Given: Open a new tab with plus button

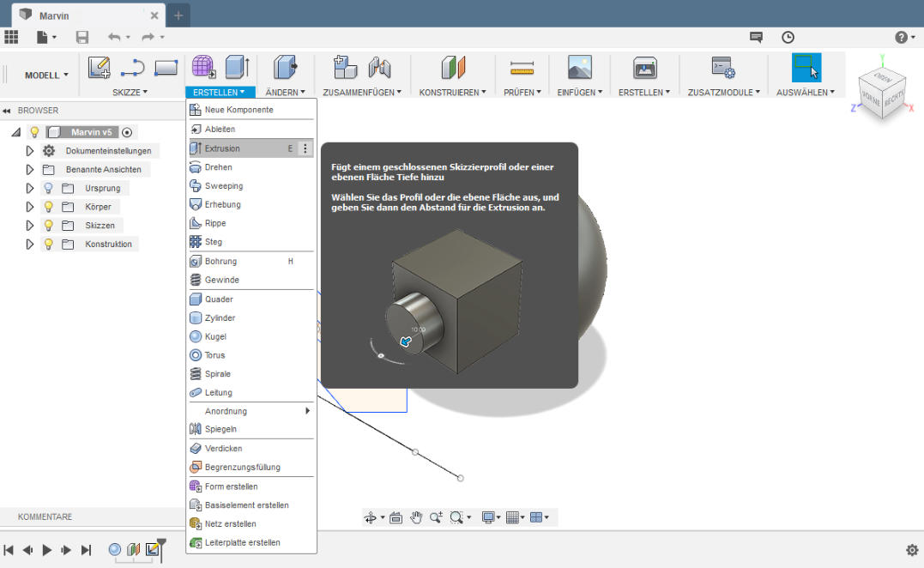Looking at the screenshot, I should (x=178, y=16).
